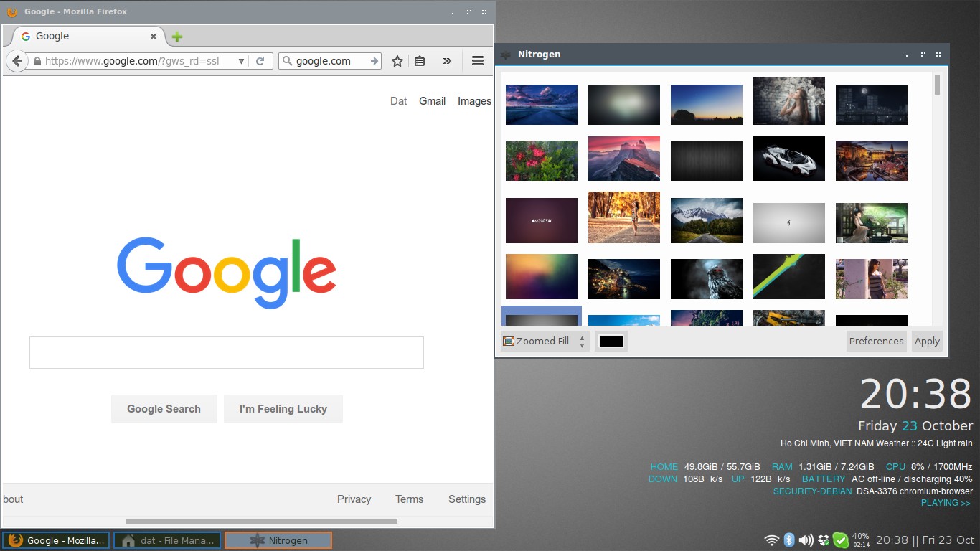Expand the Firefox toolbar overflow chevron
Viewport: 980px width, 551px height.
tap(447, 61)
